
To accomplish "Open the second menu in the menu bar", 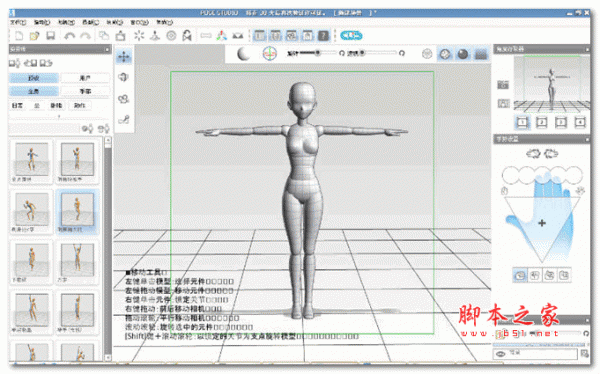I will 42,23.
